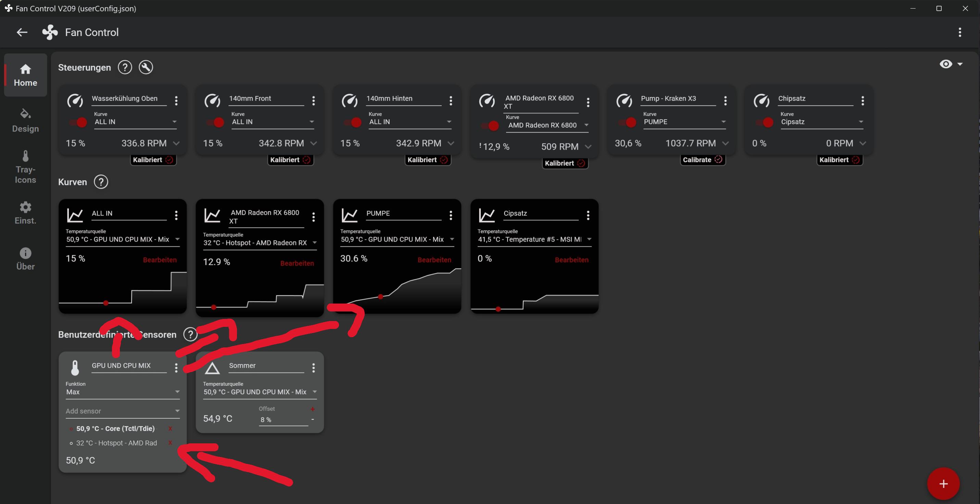Expand the Wasserkühlung Oben RPM chevron
This screenshot has width=980, height=504.
coord(176,144)
